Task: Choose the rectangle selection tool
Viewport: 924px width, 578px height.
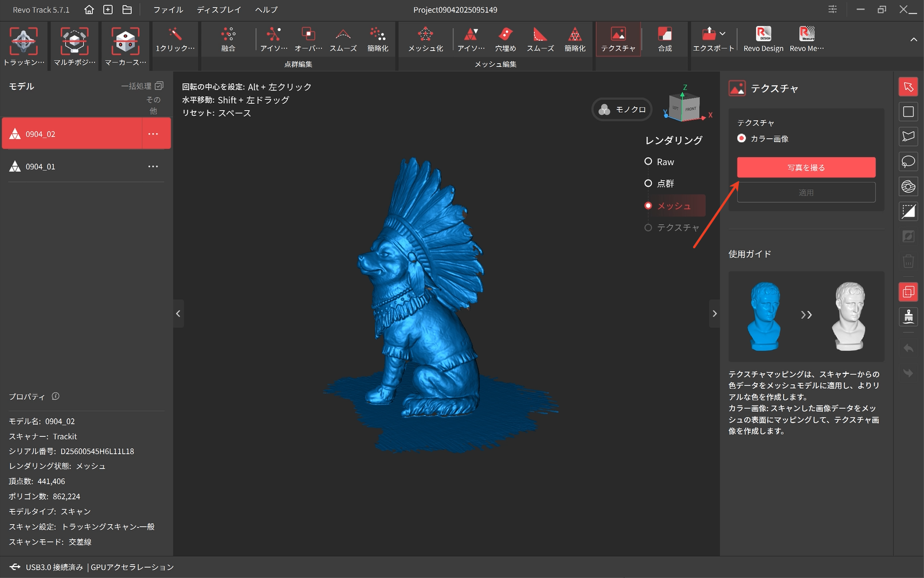Action: pos(908,111)
